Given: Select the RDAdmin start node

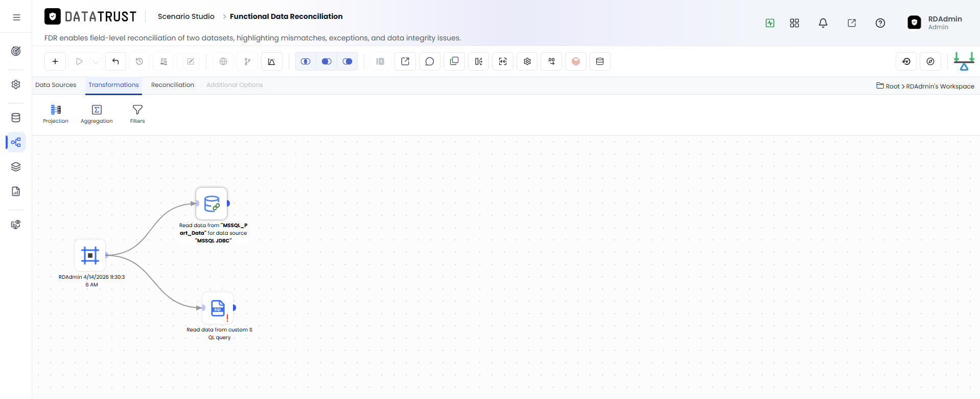Looking at the screenshot, I should (90, 255).
